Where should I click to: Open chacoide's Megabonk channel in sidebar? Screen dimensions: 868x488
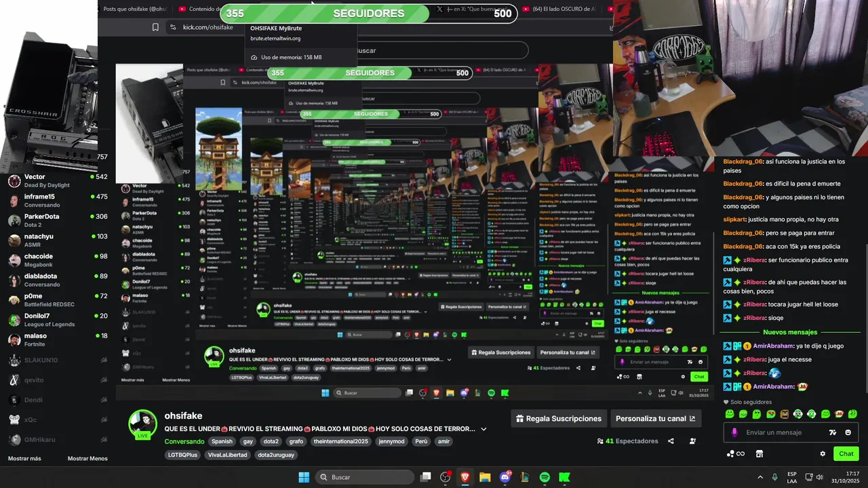58,260
